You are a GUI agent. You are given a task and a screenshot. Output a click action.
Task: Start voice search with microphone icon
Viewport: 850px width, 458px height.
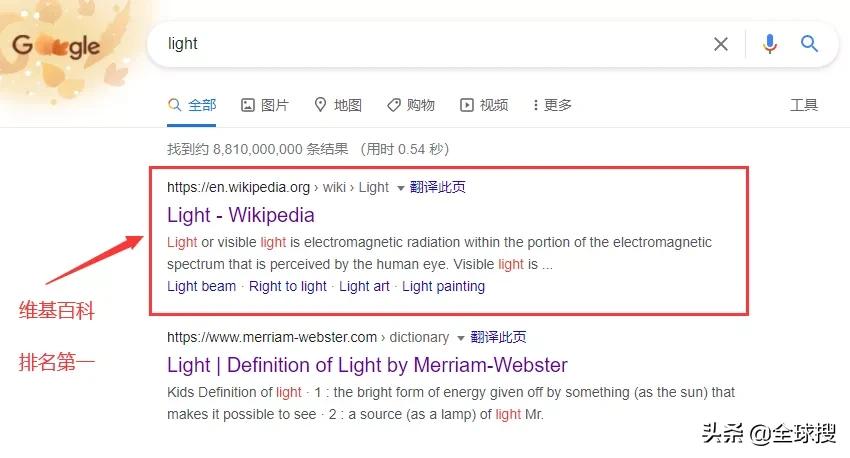tap(769, 44)
